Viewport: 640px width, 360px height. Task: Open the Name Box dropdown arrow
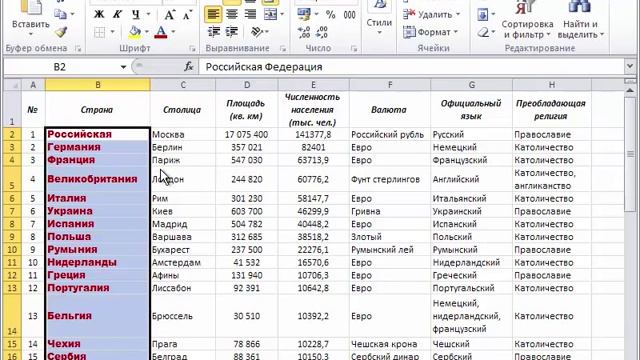tap(123, 67)
